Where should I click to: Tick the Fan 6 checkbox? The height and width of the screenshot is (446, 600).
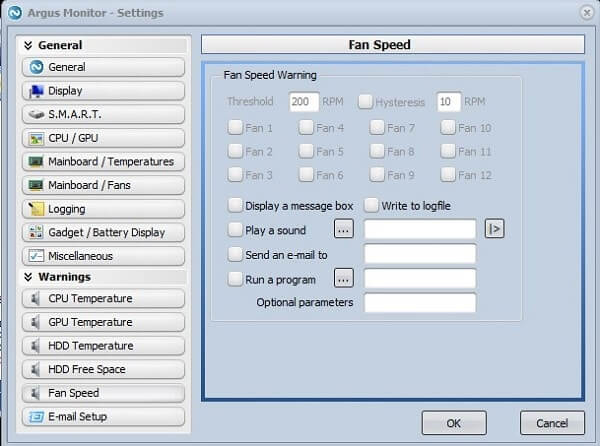306,175
